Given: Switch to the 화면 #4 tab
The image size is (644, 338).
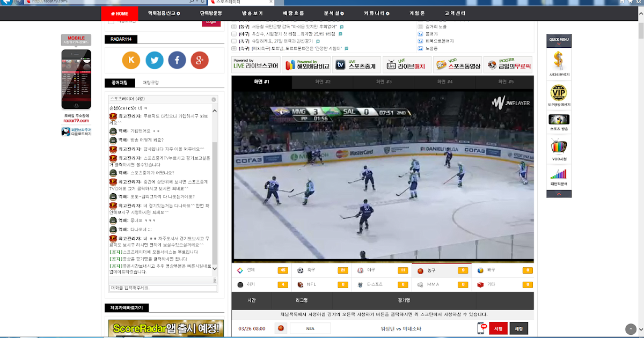Looking at the screenshot, I should coord(444,82).
